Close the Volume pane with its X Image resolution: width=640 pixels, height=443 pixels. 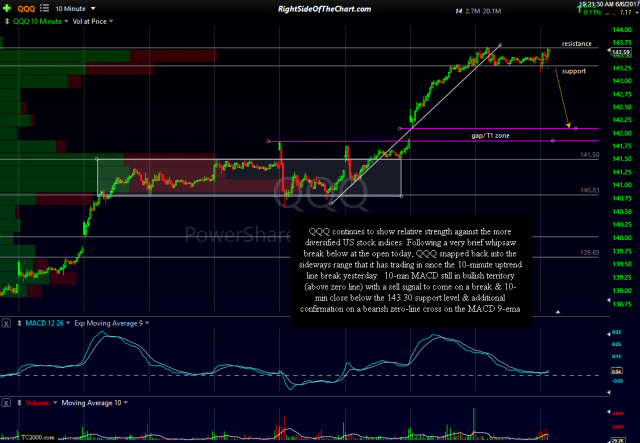(x=6, y=403)
